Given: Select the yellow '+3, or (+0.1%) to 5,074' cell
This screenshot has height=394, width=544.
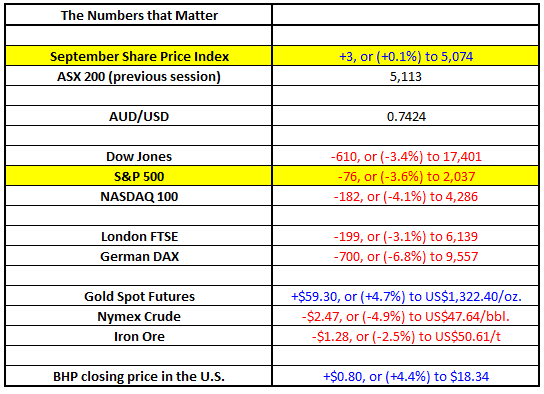Looking at the screenshot, I should pyautogui.click(x=406, y=56).
